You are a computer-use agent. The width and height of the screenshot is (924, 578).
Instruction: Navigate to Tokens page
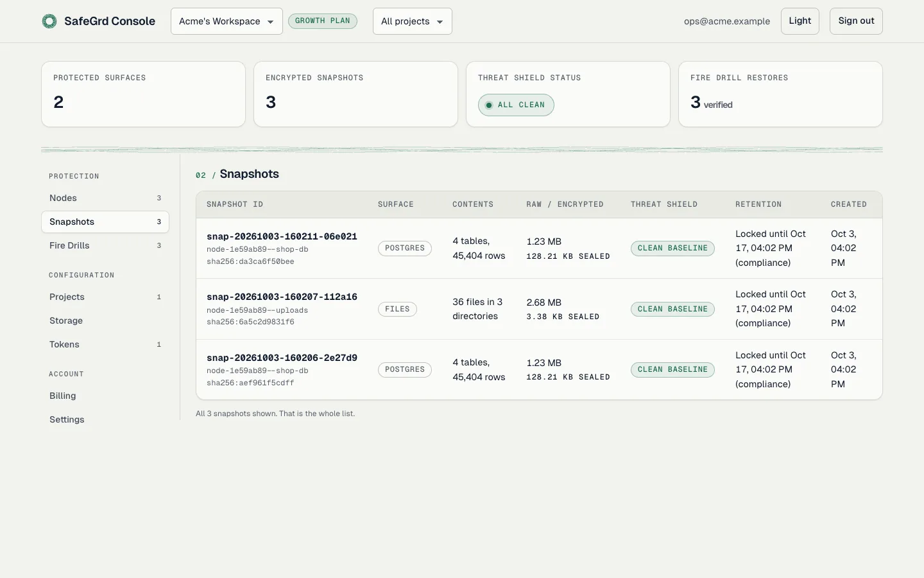[x=105, y=344]
